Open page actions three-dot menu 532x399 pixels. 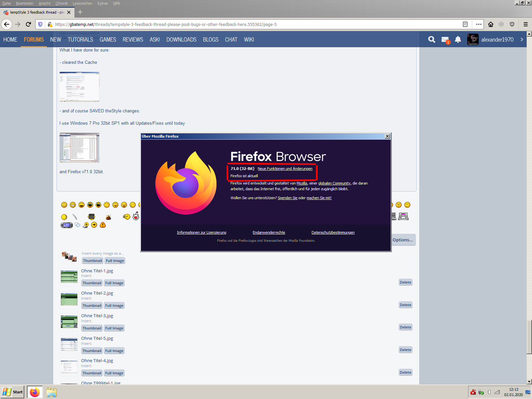tap(479, 24)
